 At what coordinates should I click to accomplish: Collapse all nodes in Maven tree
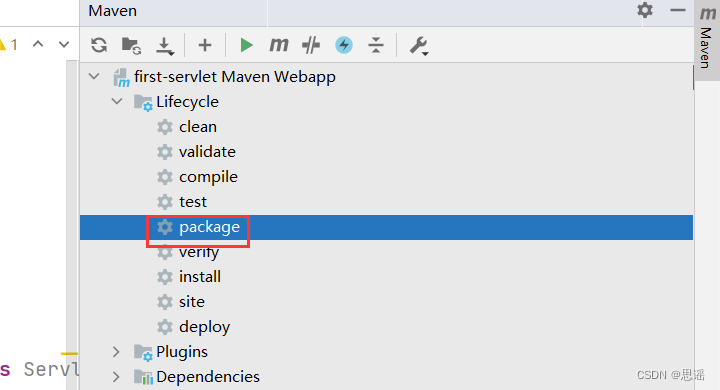point(376,45)
